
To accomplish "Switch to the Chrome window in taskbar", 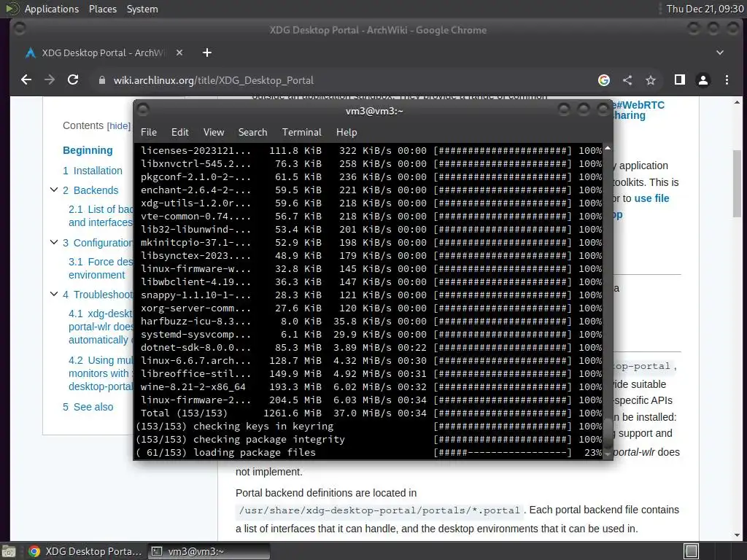I will point(85,551).
